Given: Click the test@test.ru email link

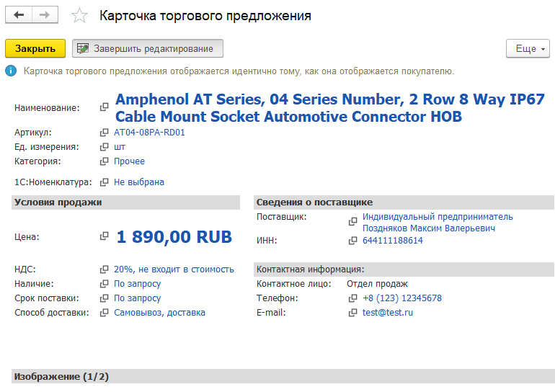Looking at the screenshot, I should [x=388, y=313].
